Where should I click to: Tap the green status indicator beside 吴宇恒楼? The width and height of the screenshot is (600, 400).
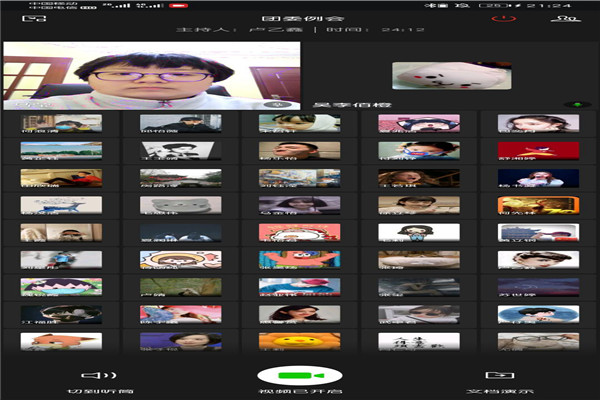point(573,104)
